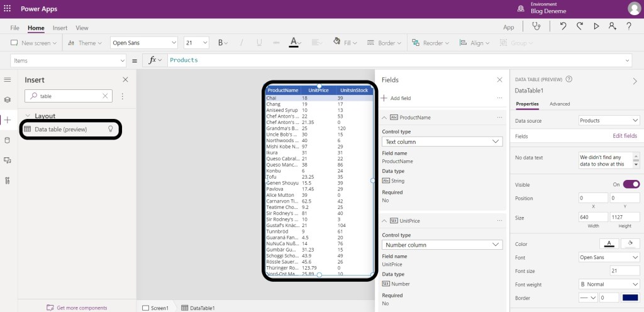Open the Font weight Normal dropdown
Screen dimensions: 644x312
[x=608, y=284]
